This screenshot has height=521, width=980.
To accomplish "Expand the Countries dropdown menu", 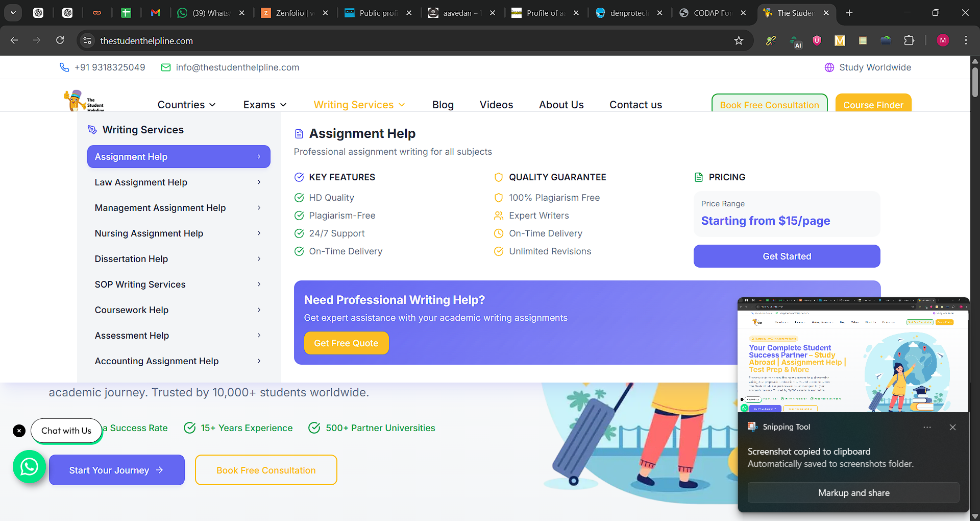I will (x=186, y=105).
